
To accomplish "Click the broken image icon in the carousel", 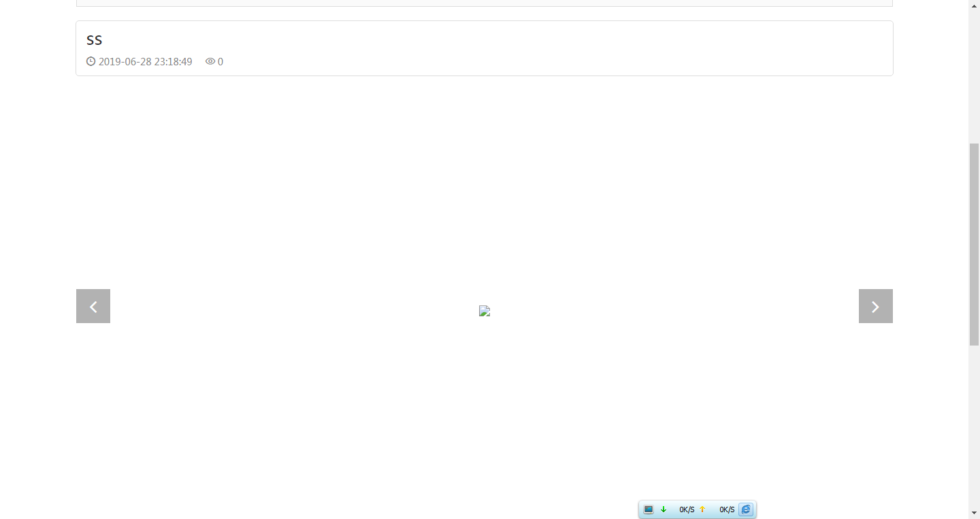I will click(x=485, y=311).
